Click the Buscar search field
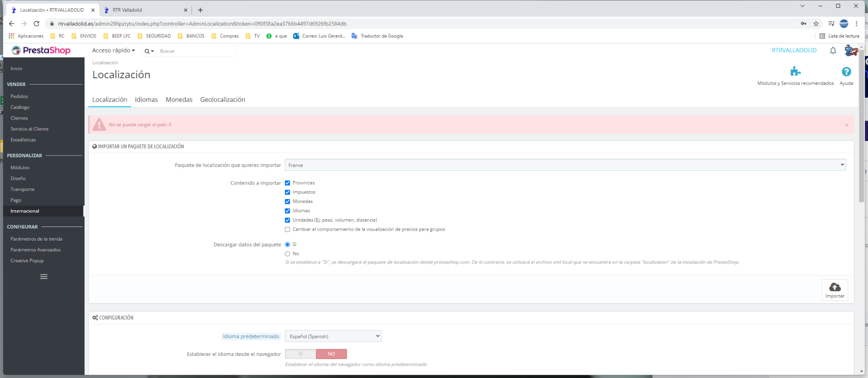The image size is (868, 378). [197, 51]
